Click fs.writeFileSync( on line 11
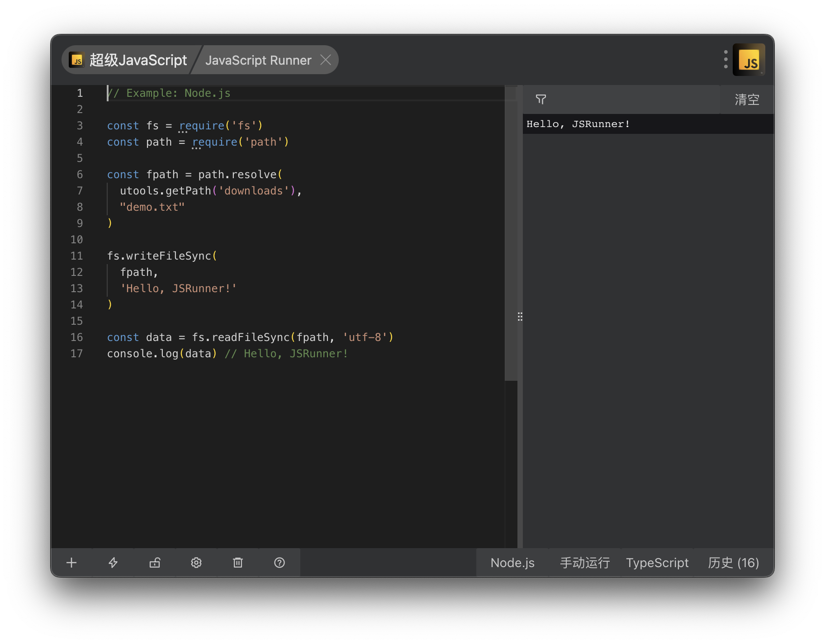This screenshot has width=825, height=644. pyautogui.click(x=162, y=256)
